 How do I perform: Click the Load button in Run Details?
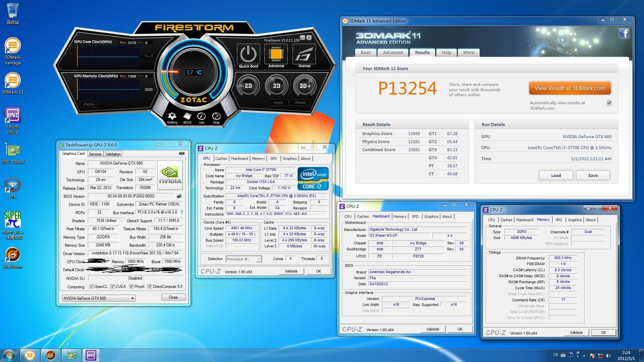556,175
